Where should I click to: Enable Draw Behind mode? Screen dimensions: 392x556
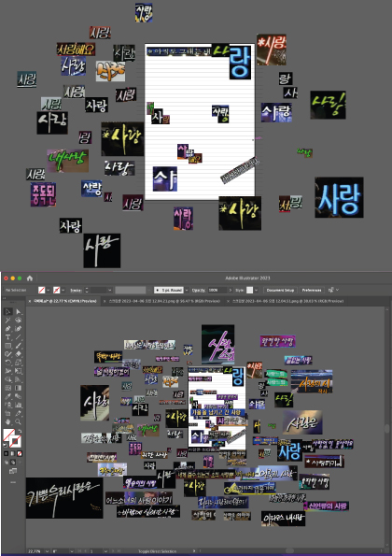point(13,462)
